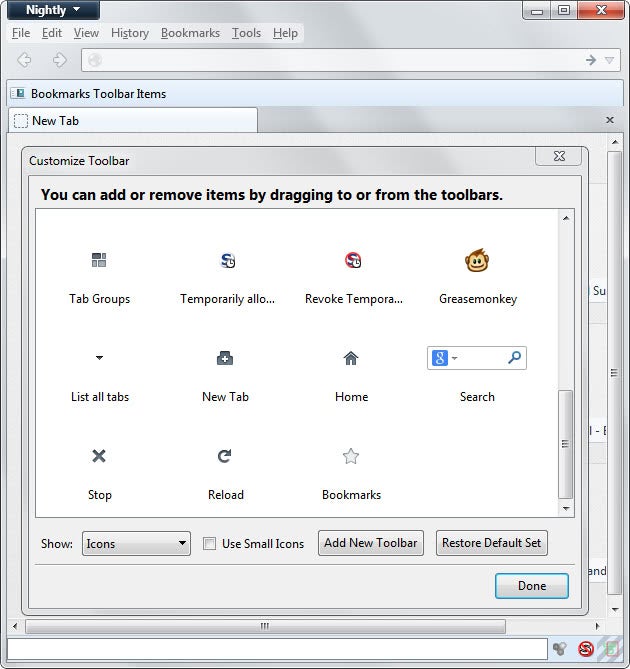Click palette scroll up arrow
Viewport: 630px width, 669px height.
tap(566, 218)
